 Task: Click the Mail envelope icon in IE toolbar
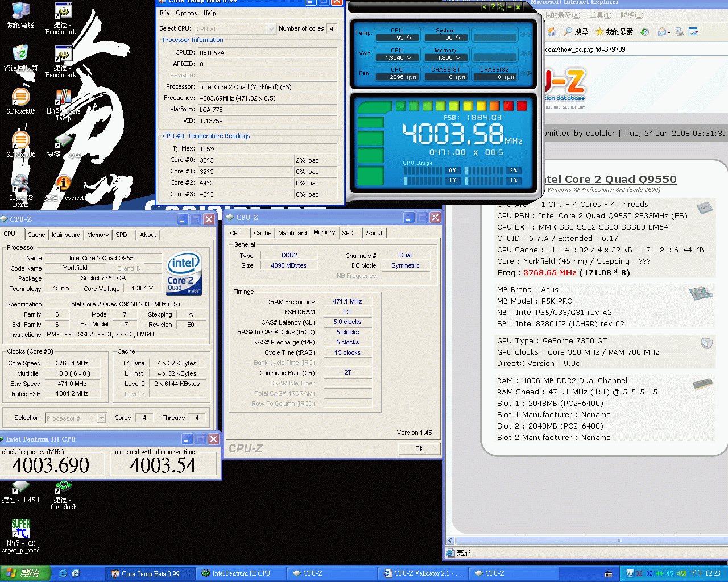coord(661,32)
